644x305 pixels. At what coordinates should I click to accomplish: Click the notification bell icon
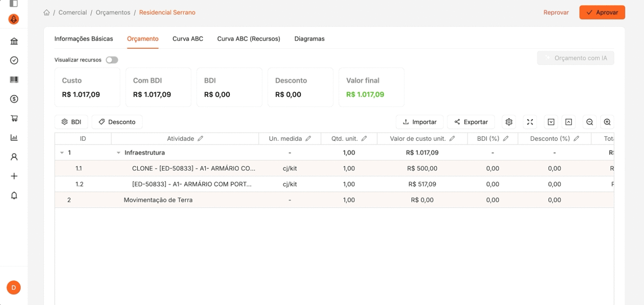point(14,196)
